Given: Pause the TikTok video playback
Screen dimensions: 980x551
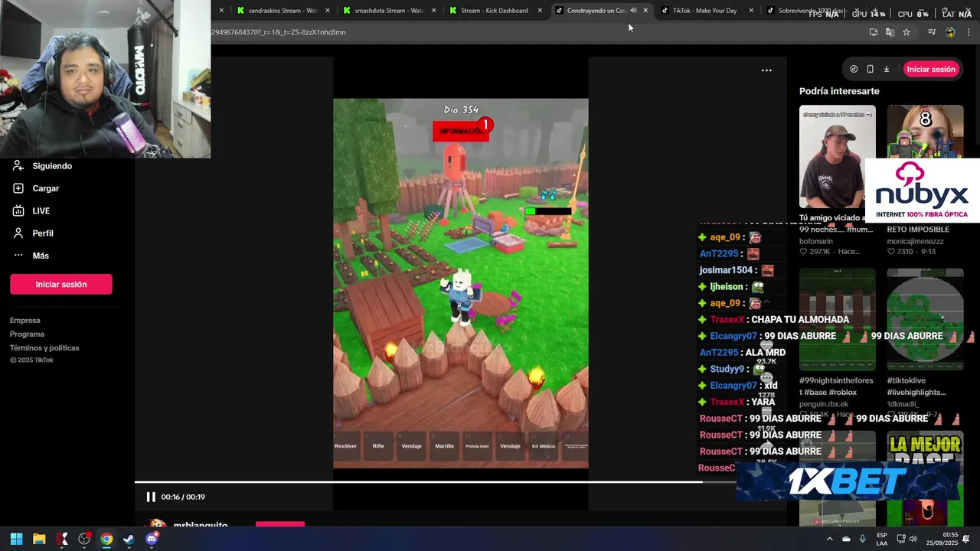Looking at the screenshot, I should 151,497.
